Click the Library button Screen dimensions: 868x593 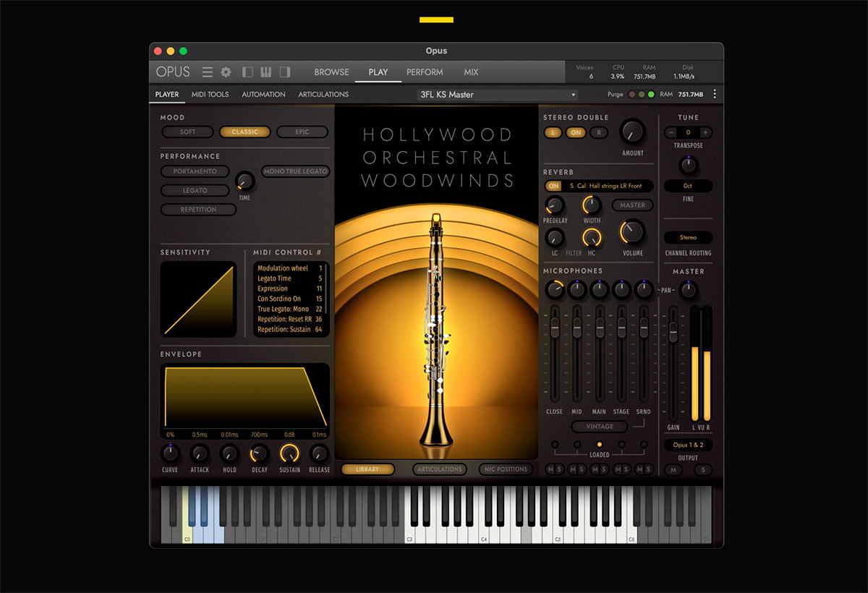(x=367, y=469)
